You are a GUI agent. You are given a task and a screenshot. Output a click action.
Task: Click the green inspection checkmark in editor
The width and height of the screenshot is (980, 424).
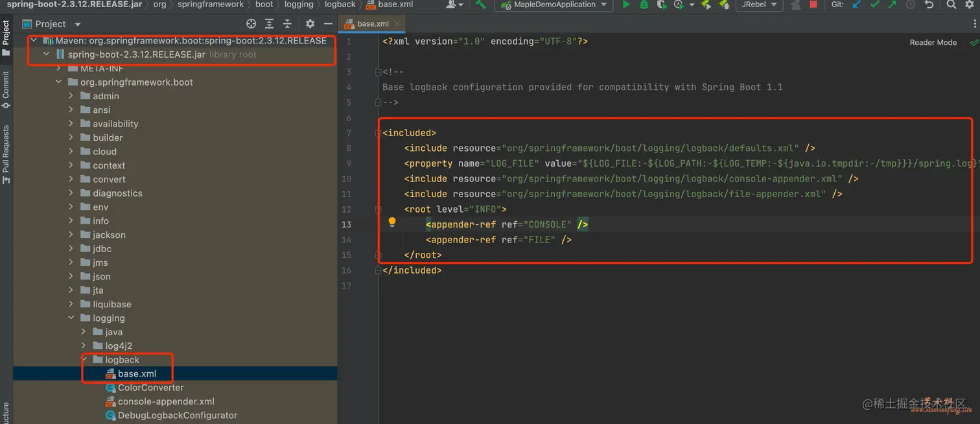click(974, 43)
